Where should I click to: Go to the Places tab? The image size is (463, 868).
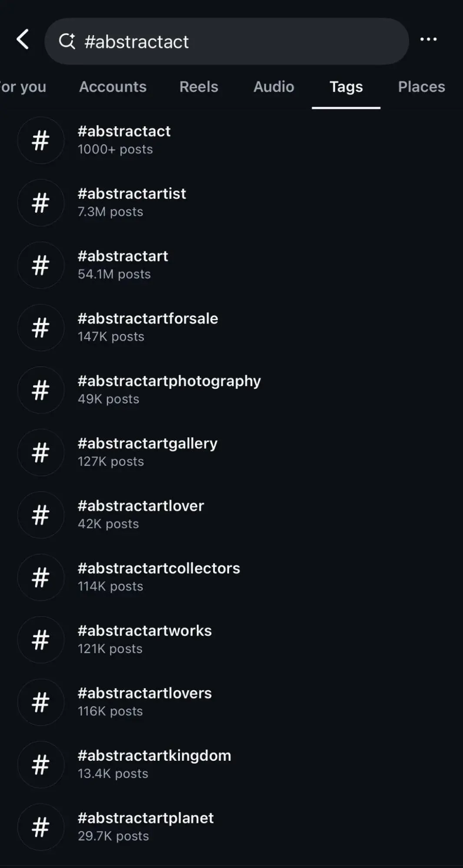421,87
